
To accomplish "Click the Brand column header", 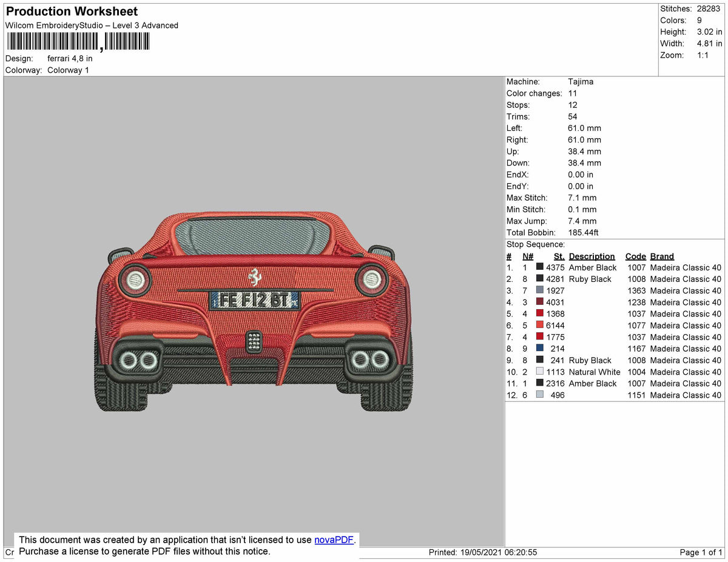I will [x=661, y=256].
